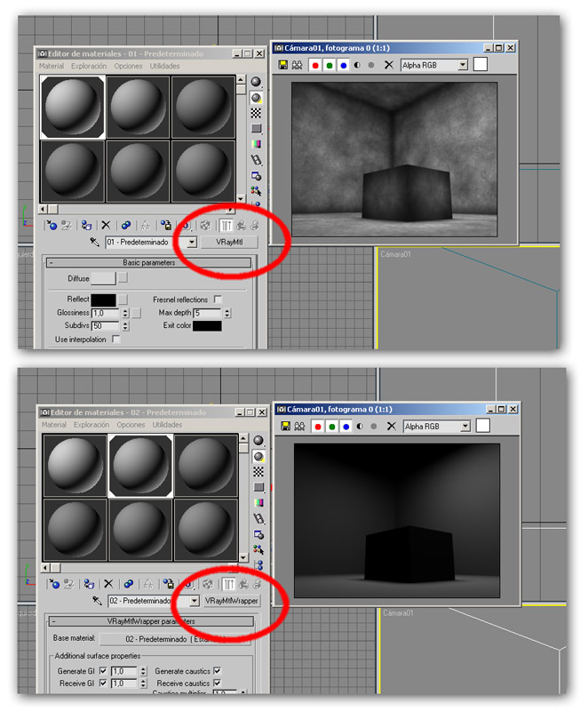
Task: Click Sample UV Tiling icon in 02 editor
Action: tap(258, 487)
